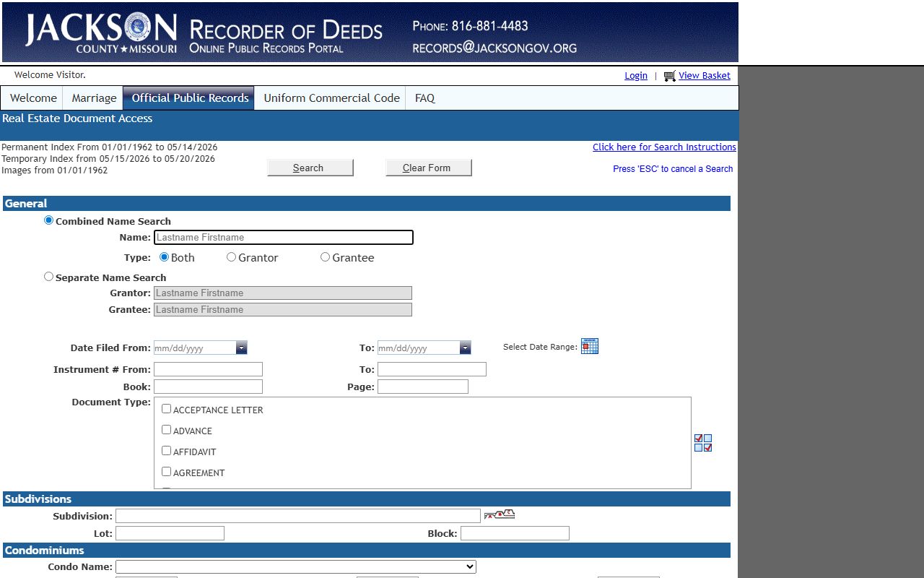The height and width of the screenshot is (578, 924).
Task: Choose the Both type radio option
Action: tap(164, 256)
